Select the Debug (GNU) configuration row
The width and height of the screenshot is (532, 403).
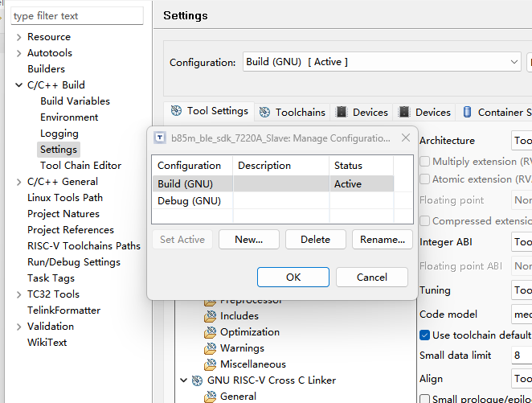pos(273,200)
